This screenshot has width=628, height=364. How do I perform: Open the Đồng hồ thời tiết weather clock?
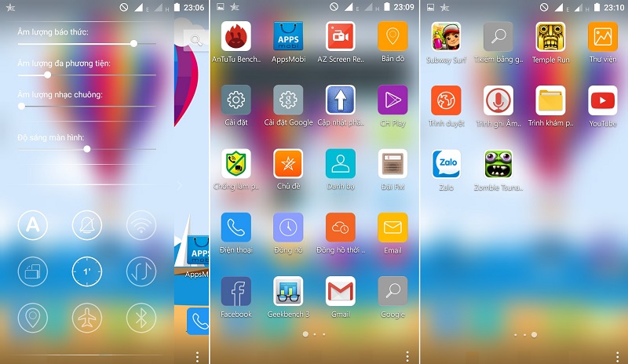(341, 227)
